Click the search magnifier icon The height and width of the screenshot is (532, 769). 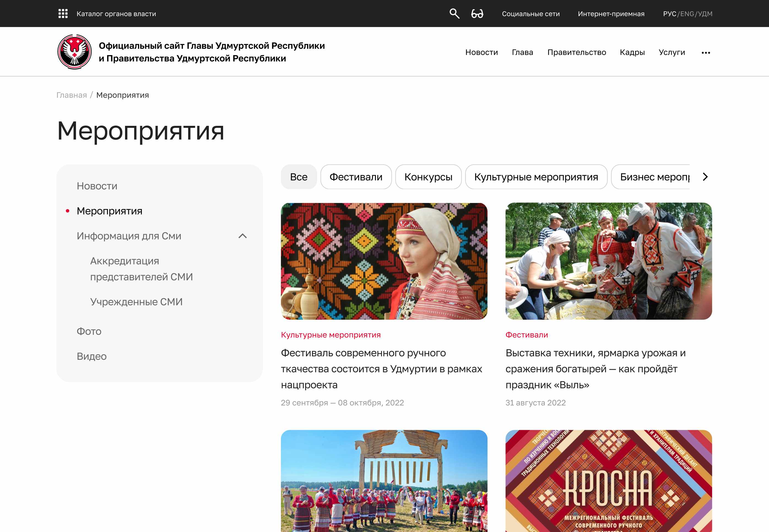pyautogui.click(x=454, y=14)
